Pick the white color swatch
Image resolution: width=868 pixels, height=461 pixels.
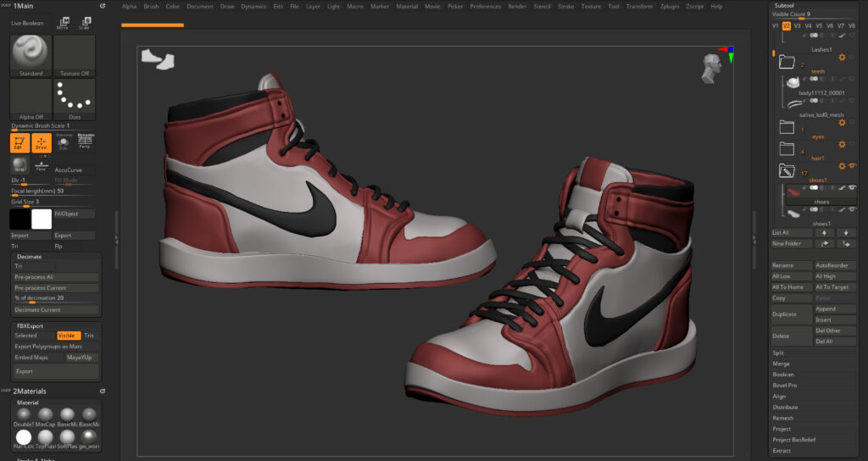click(42, 219)
